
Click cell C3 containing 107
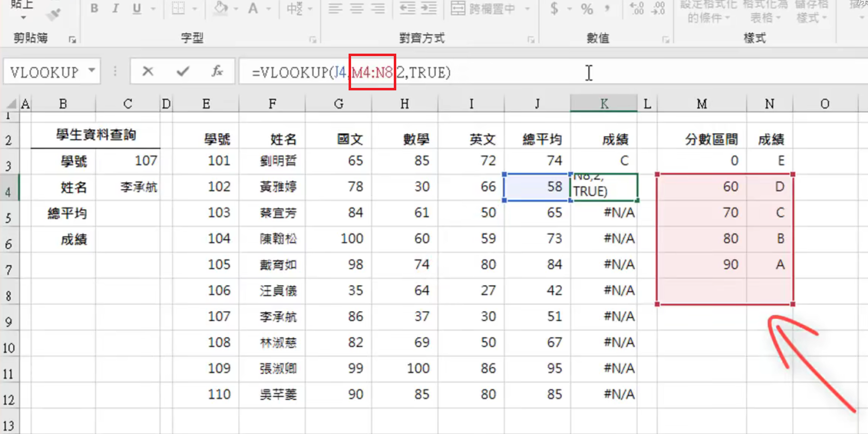point(128,161)
